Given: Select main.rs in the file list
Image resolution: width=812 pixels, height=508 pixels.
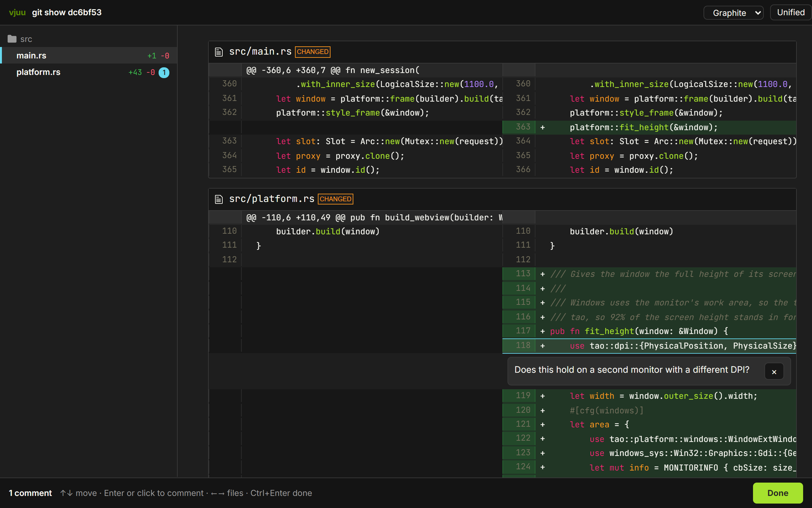Looking at the screenshot, I should (89, 56).
